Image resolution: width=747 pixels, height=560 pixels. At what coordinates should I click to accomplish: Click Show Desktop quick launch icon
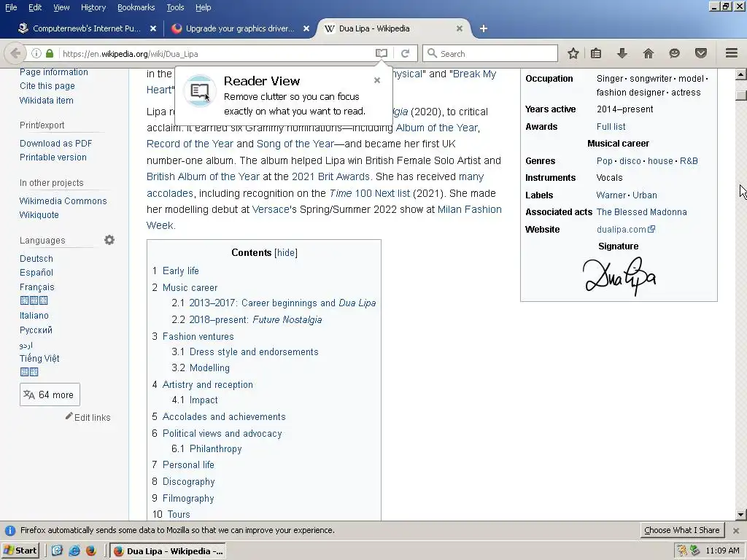[57, 551]
